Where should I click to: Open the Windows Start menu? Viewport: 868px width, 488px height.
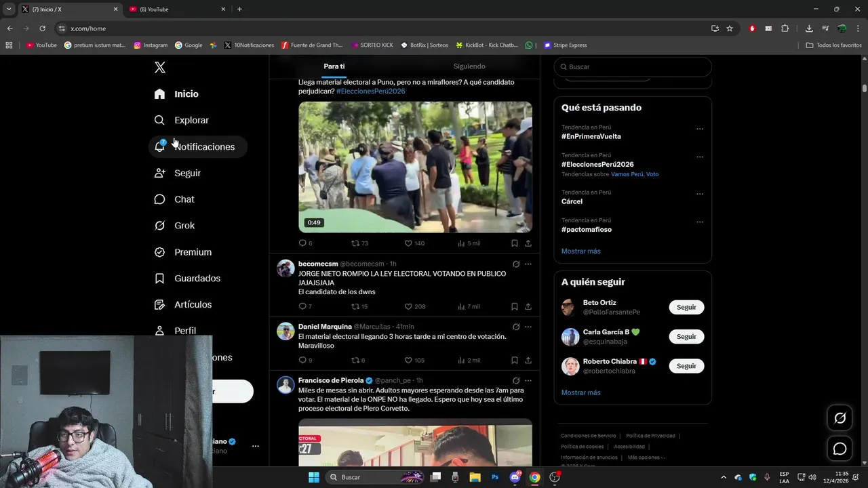coord(313,477)
